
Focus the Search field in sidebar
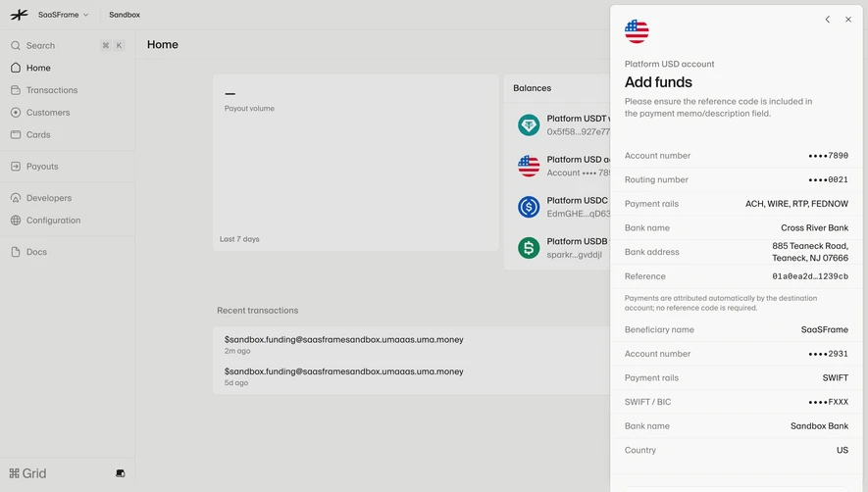68,45
